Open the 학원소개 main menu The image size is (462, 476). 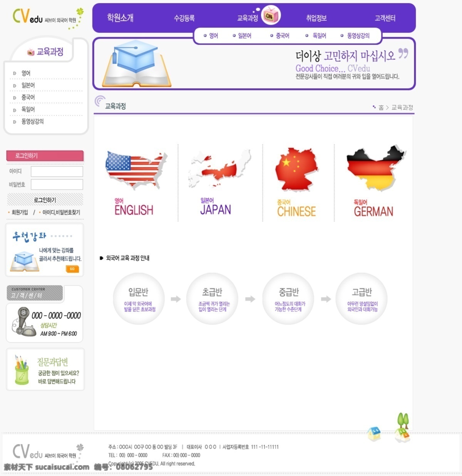[x=120, y=18]
